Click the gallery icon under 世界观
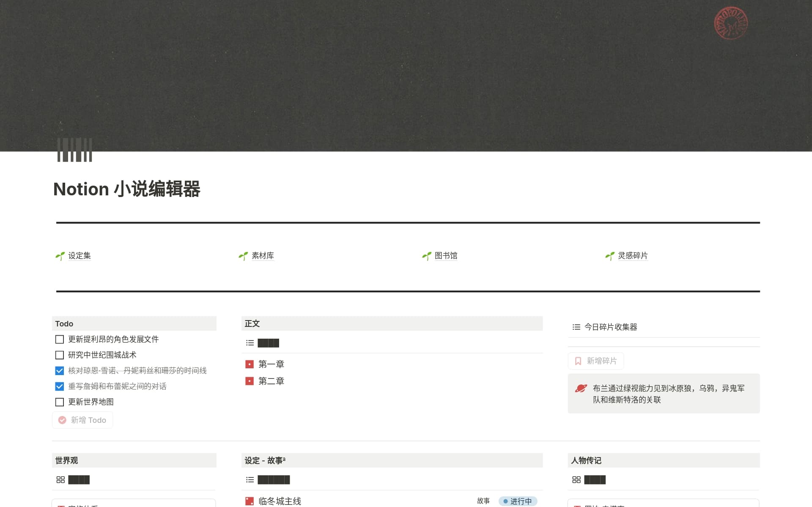 [x=60, y=480]
